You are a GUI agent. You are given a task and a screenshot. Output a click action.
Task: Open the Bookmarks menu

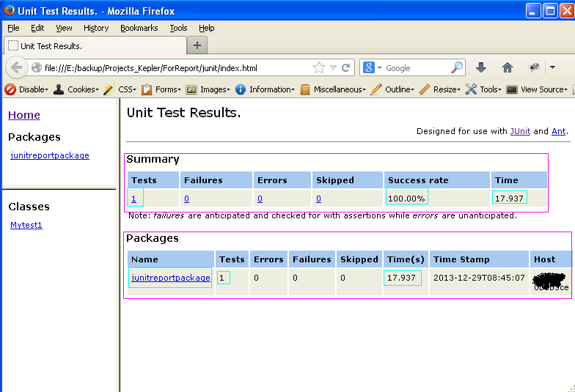139,28
